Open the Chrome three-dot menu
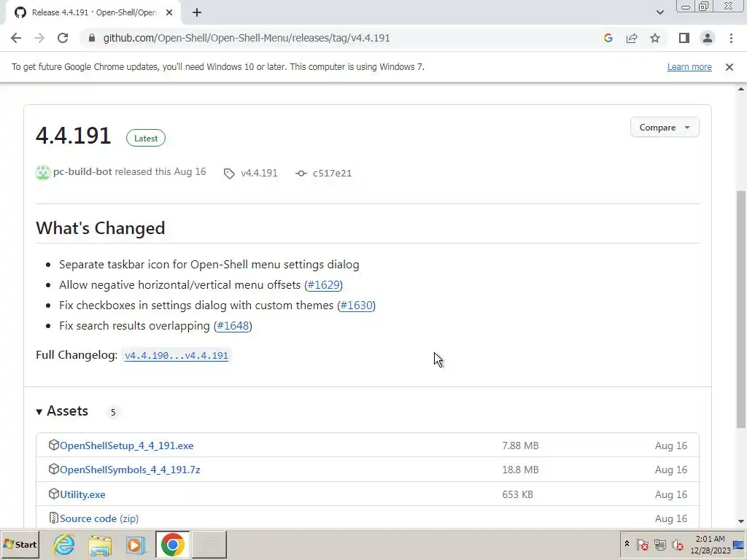747x560 pixels. (731, 38)
